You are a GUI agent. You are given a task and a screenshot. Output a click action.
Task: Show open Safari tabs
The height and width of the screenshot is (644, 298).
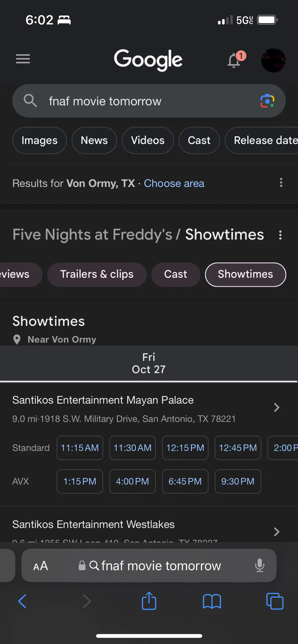coord(275,601)
